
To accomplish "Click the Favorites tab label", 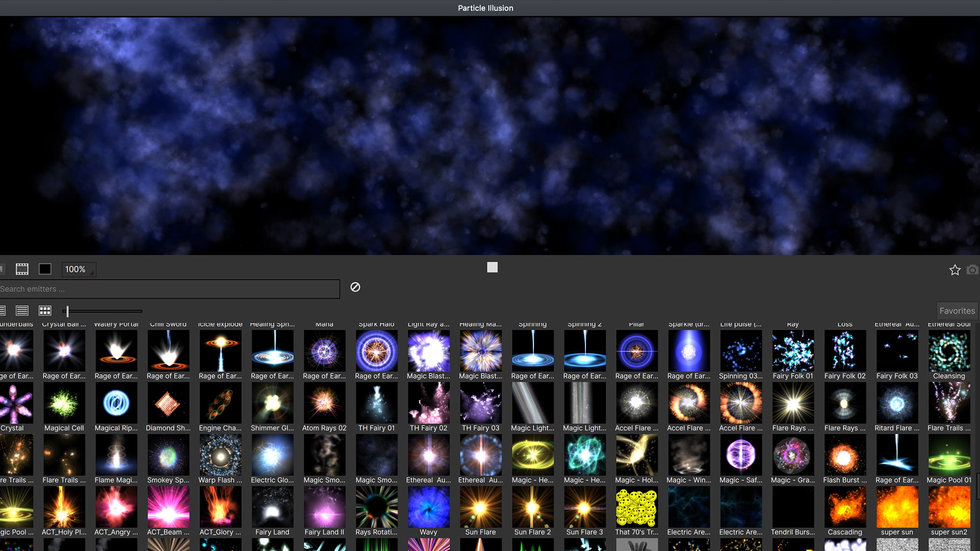I will pos(956,311).
